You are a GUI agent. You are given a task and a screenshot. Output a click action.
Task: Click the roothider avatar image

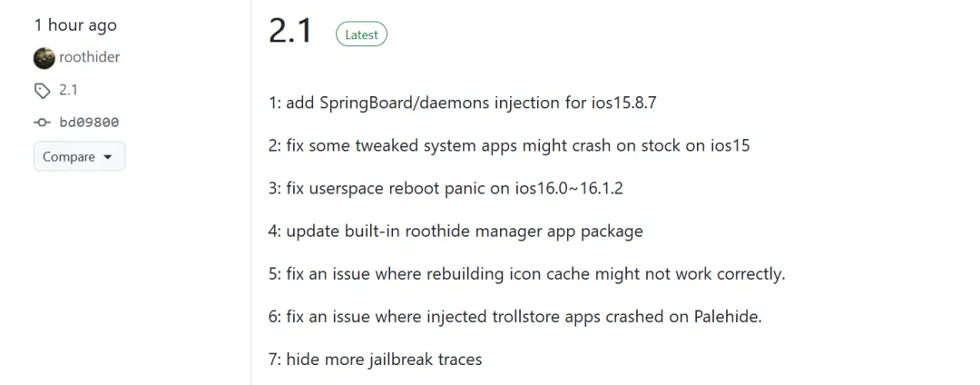point(44,58)
